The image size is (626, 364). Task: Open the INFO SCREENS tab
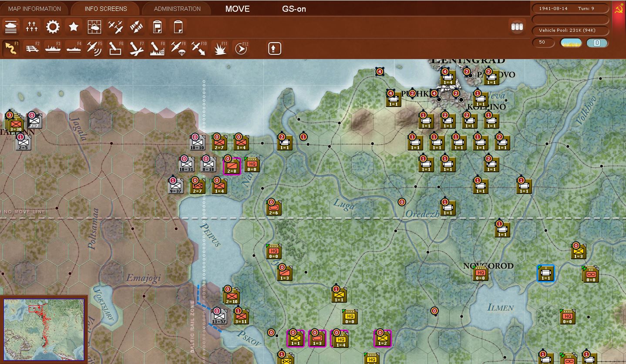click(106, 9)
